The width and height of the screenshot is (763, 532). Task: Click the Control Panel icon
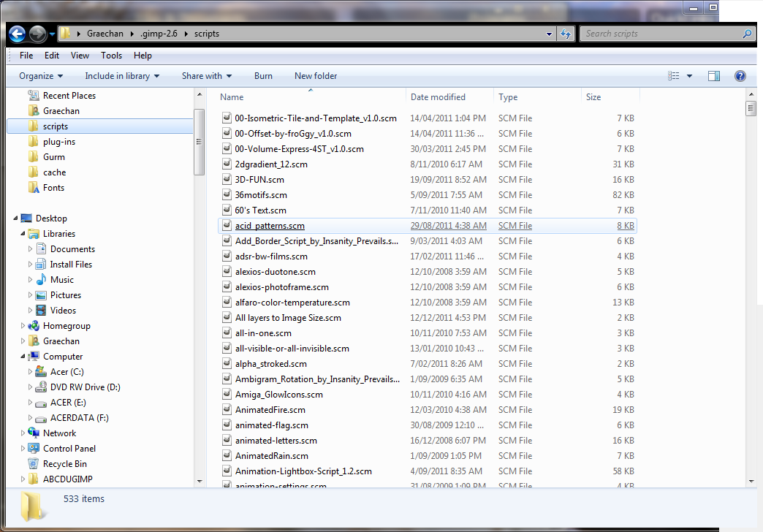(x=34, y=448)
